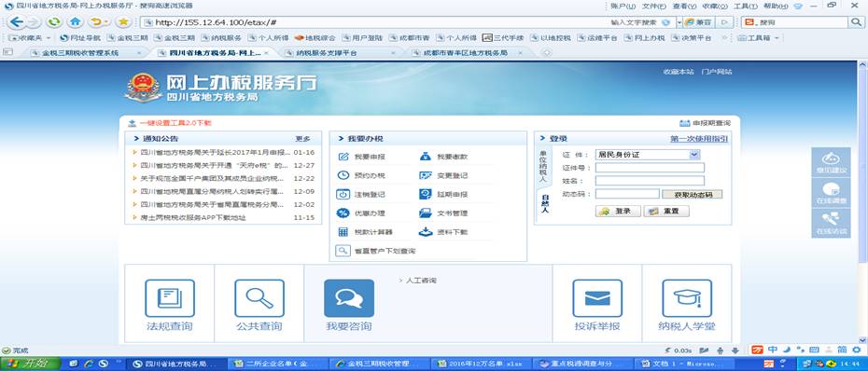The width and height of the screenshot is (868, 371).
Task: Switch to 2016年12万名单.xlsx taskbar window
Action: click(x=481, y=364)
